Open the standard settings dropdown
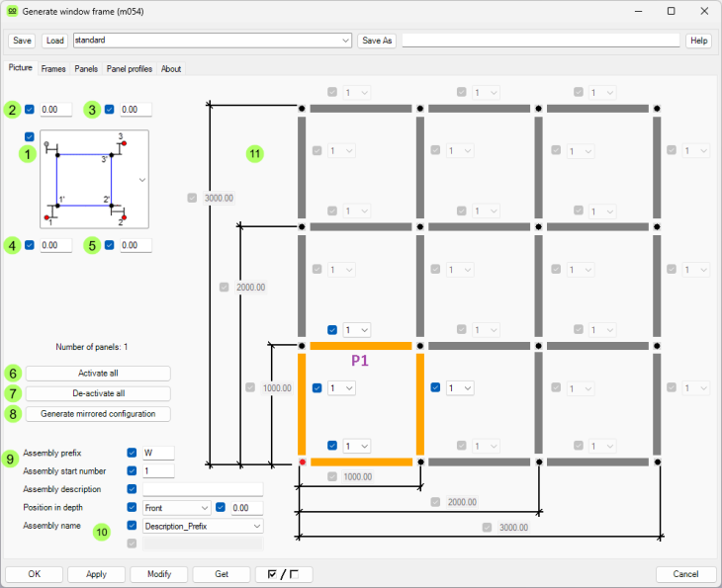This screenshot has width=722, height=588. 213,41
